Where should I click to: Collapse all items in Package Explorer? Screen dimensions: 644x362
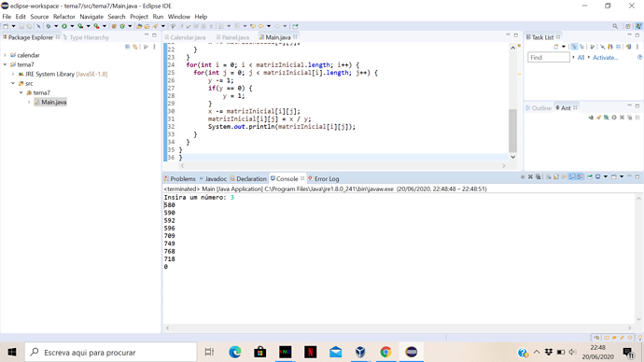(127, 47)
